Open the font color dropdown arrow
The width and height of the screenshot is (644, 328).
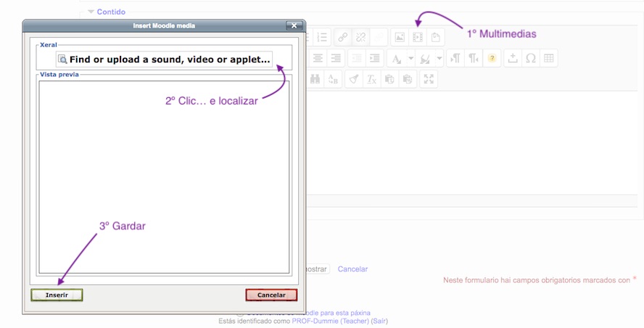pyautogui.click(x=410, y=59)
